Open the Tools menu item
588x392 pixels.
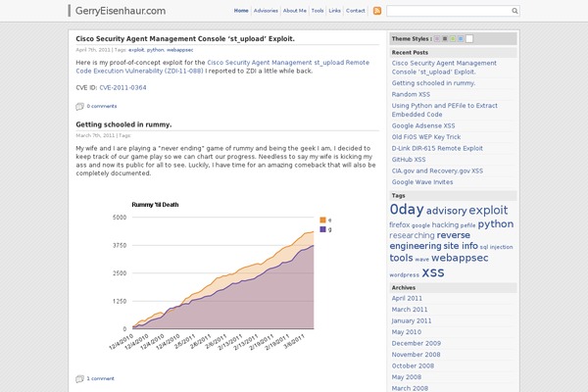pyautogui.click(x=318, y=11)
